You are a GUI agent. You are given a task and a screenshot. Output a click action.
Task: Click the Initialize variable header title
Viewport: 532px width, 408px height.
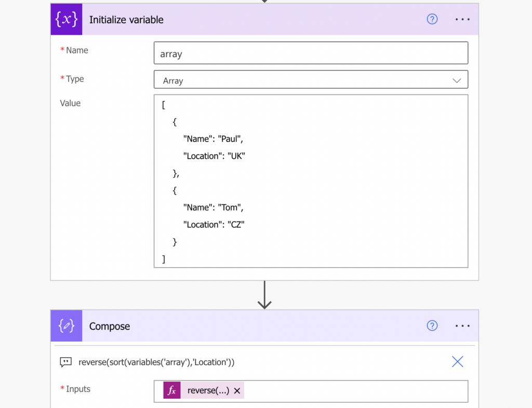pos(126,20)
